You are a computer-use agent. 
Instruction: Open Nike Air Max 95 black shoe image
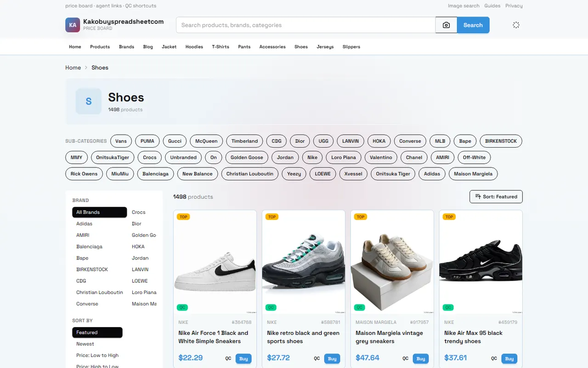click(x=481, y=262)
